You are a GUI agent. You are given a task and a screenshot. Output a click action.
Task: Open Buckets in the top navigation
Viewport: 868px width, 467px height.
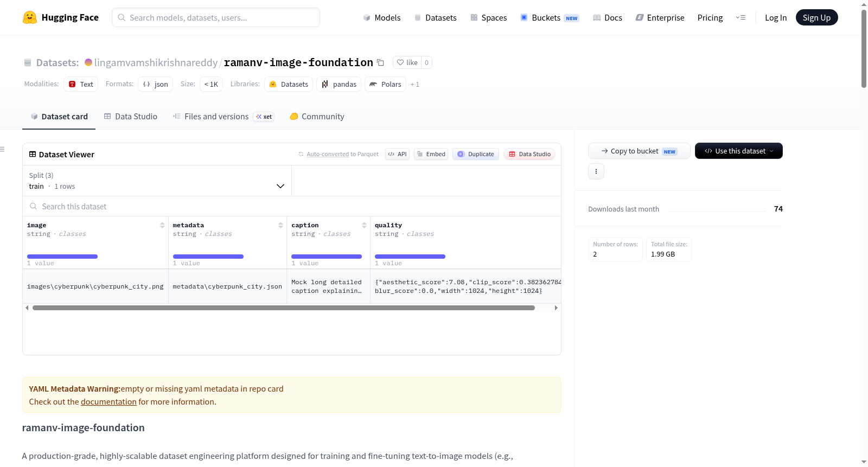pos(550,18)
